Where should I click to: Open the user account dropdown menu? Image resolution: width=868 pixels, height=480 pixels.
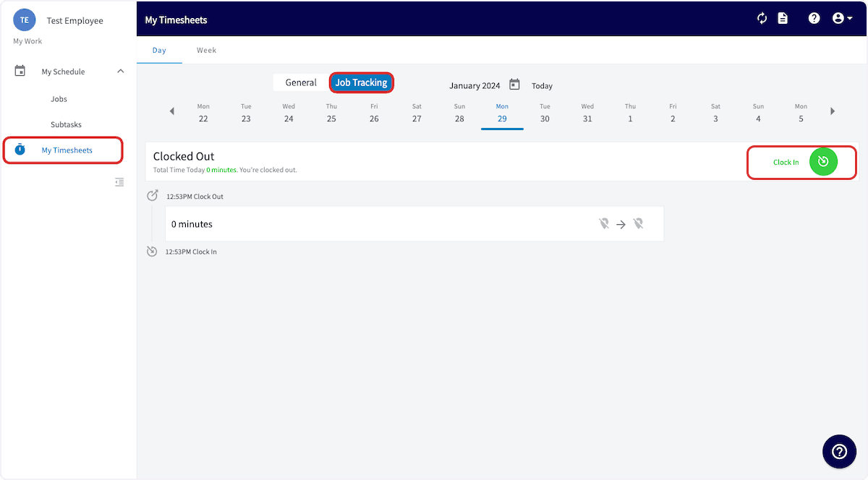tap(841, 19)
